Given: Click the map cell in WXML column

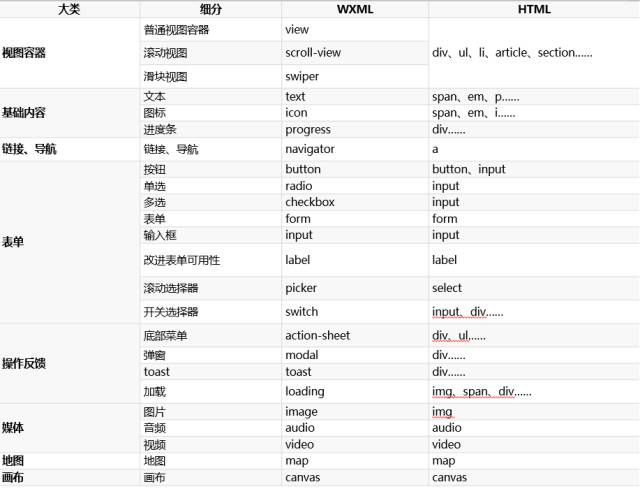Looking at the screenshot, I should click(355, 461).
